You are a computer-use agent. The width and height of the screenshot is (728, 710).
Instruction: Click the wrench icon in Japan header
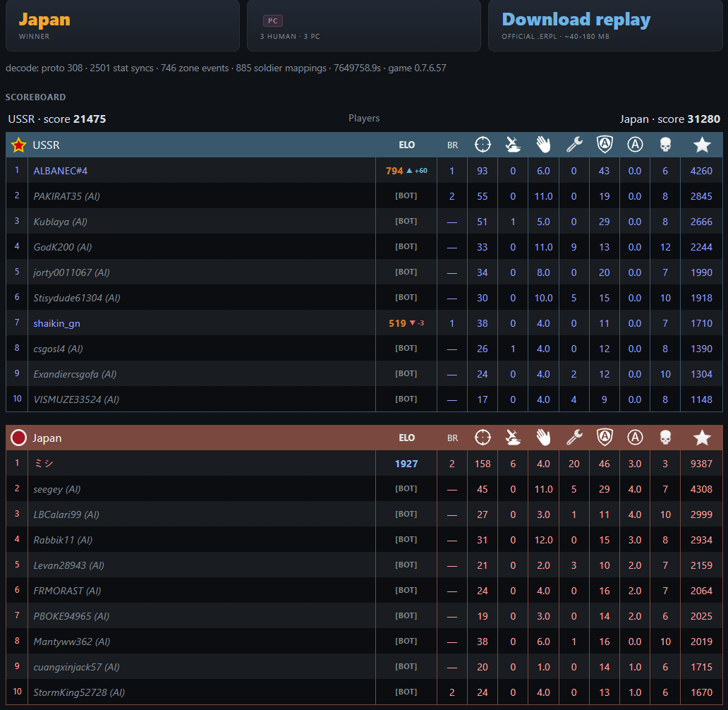point(574,438)
